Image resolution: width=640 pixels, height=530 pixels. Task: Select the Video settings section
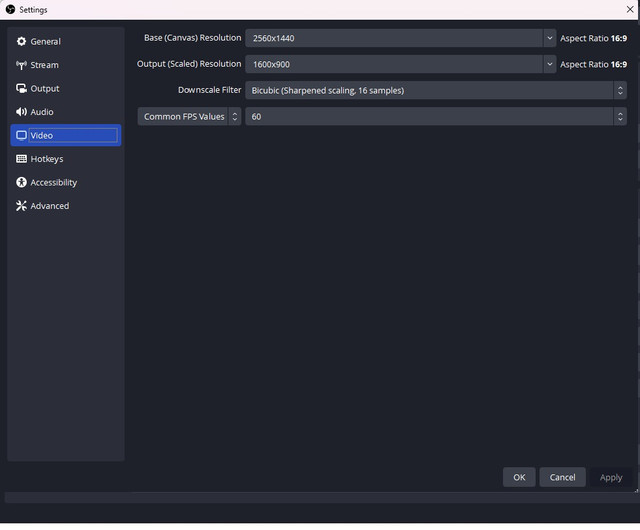[x=66, y=135]
